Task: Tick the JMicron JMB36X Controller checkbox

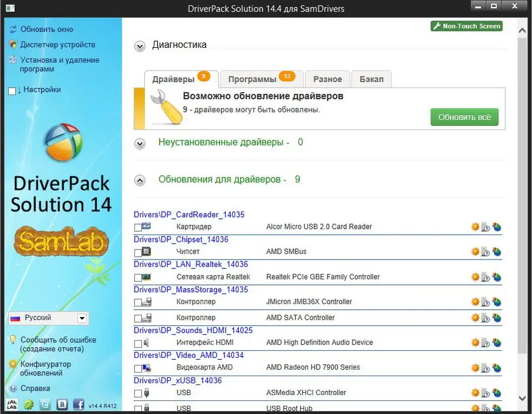Action: (138, 302)
